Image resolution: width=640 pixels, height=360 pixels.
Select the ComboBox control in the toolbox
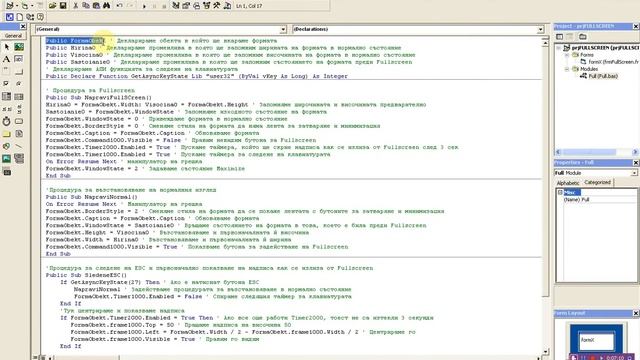click(7, 96)
